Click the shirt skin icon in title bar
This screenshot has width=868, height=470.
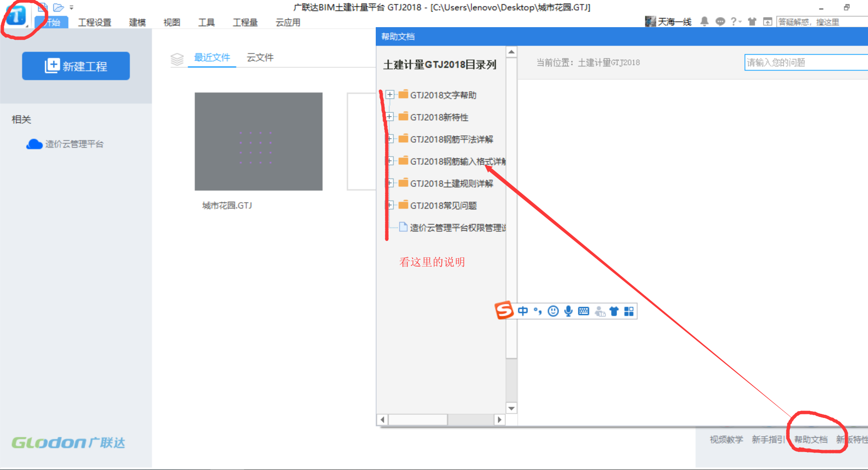click(752, 21)
